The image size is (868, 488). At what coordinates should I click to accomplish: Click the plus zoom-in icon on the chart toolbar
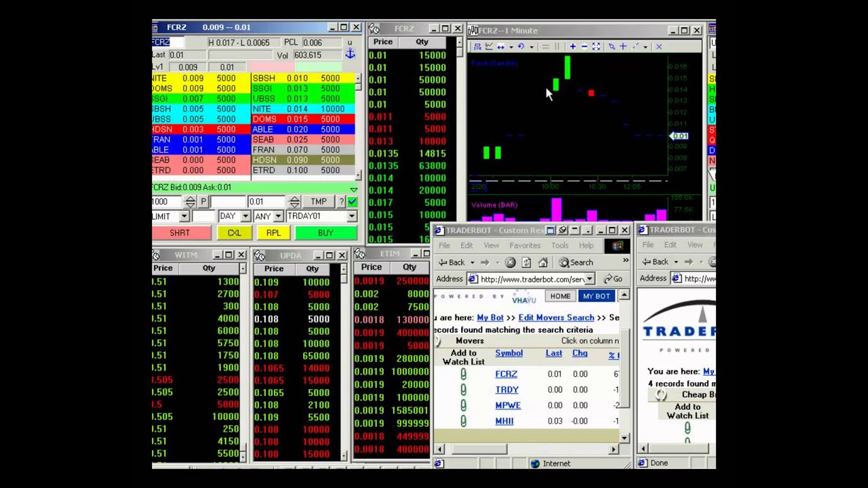(x=573, y=46)
